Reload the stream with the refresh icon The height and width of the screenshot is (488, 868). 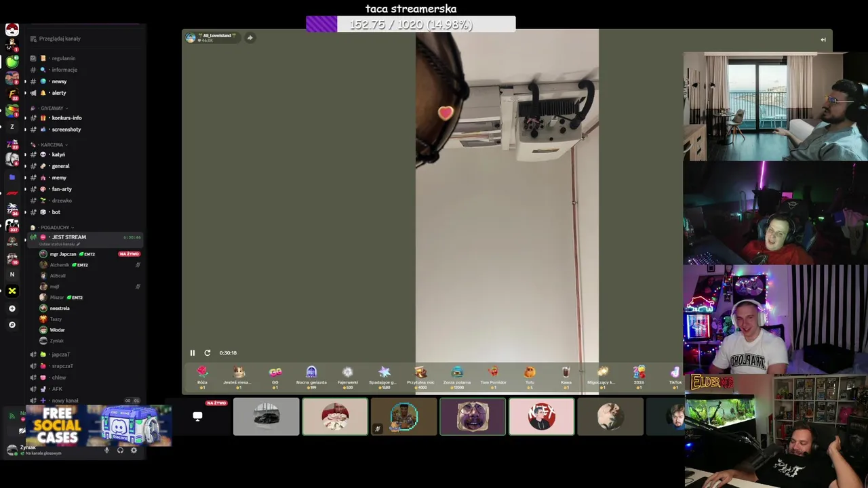click(208, 352)
